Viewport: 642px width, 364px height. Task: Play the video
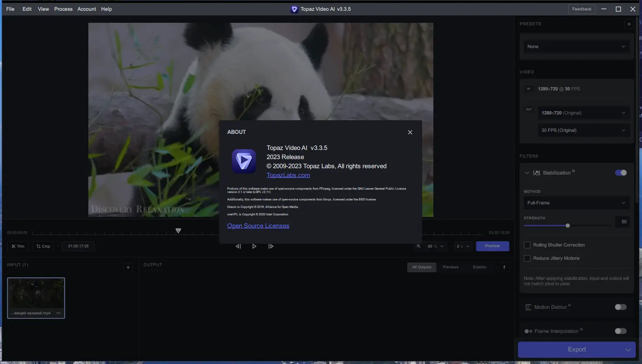click(254, 246)
